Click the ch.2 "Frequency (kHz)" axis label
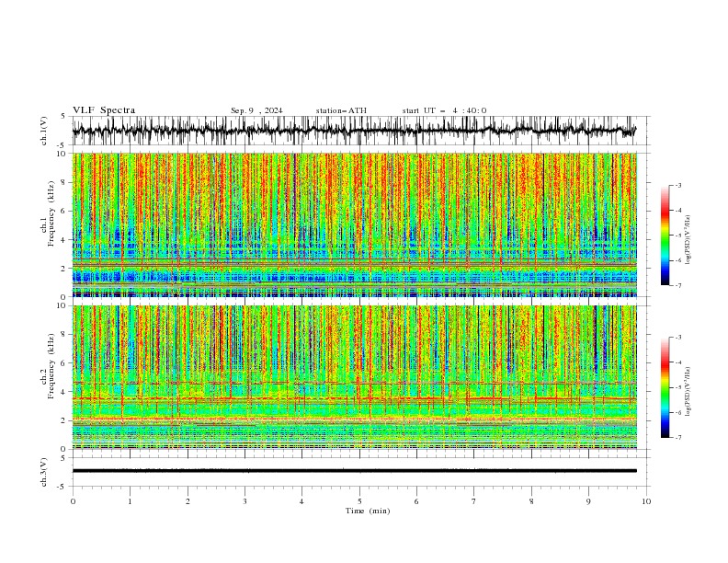This screenshot has height=563, width=728. (x=51, y=365)
